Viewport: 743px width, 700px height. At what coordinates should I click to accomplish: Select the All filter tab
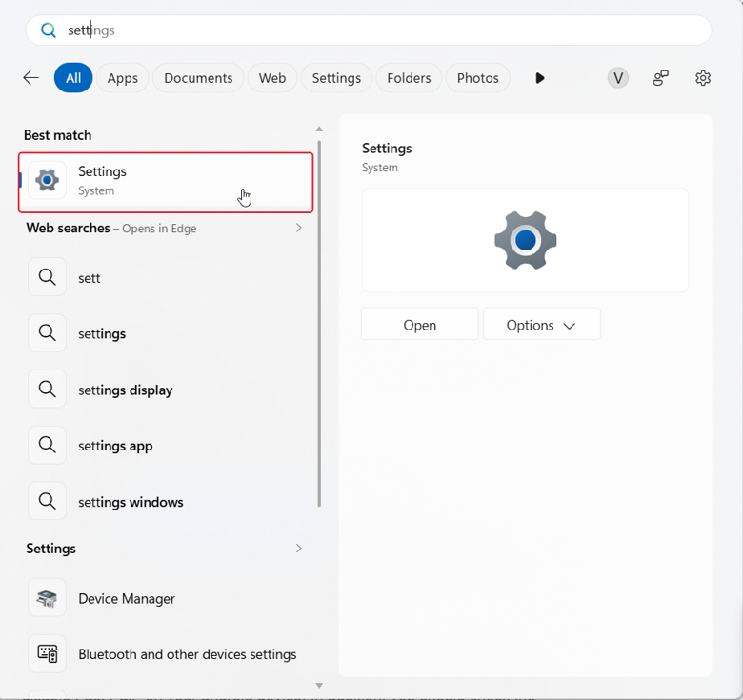73,78
